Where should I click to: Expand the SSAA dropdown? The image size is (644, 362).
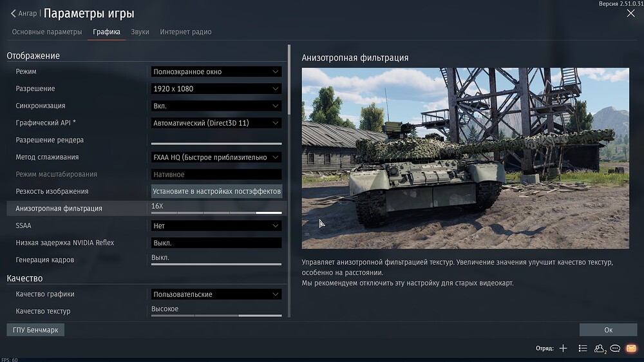pos(216,226)
